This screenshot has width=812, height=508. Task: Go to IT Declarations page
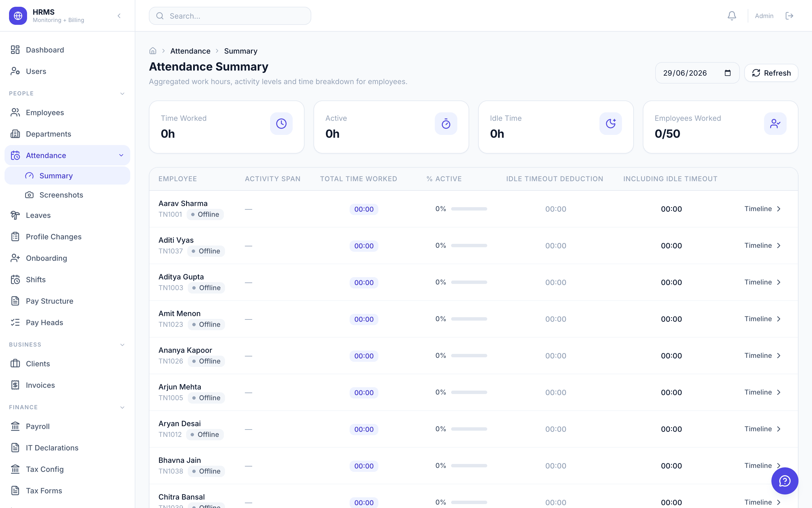point(67,448)
